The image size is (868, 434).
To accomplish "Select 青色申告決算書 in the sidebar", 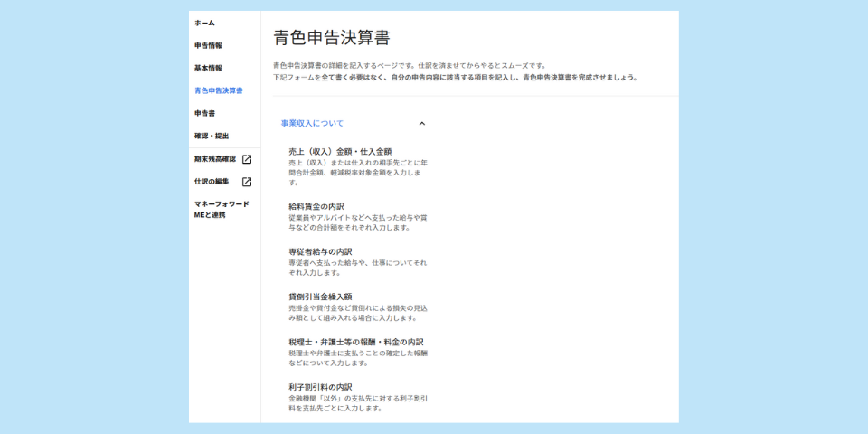I will click(x=218, y=90).
